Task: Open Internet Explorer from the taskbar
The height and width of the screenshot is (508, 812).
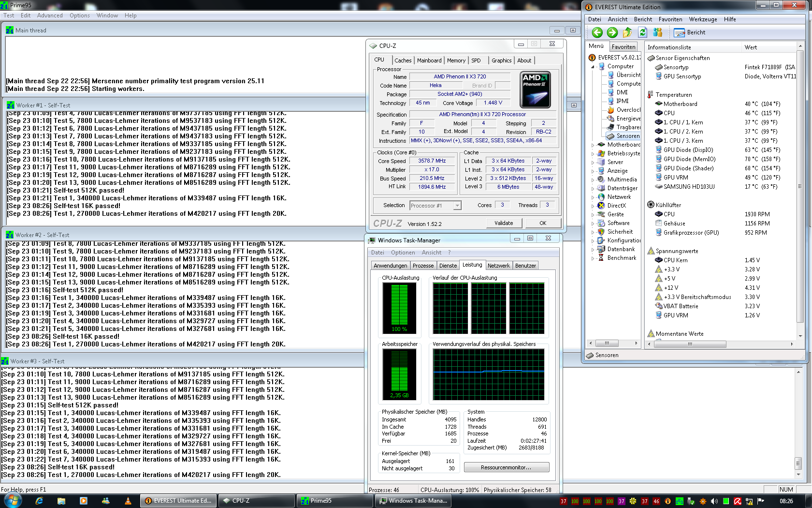Action: tap(39, 501)
